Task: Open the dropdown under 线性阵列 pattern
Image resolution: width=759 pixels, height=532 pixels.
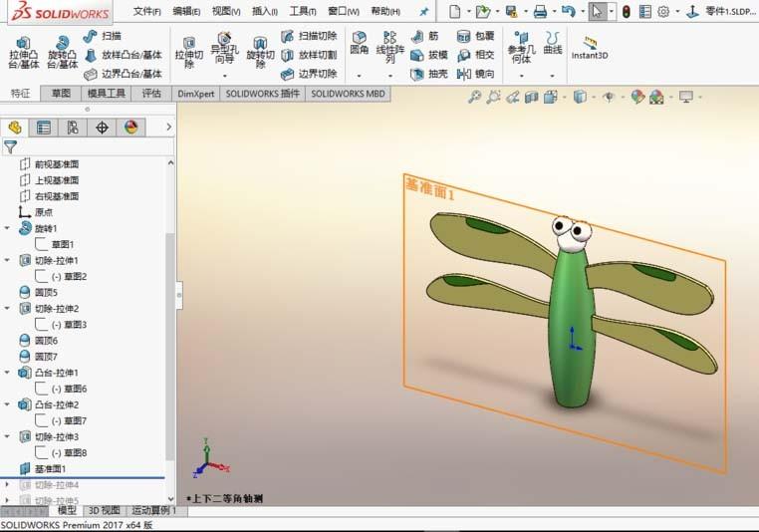Action: point(390,76)
